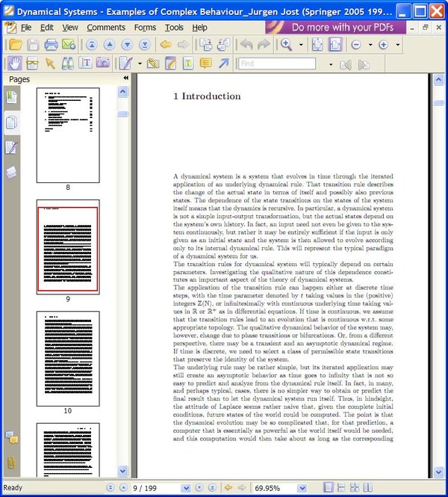Switch to Facing pages layout in status bar
This screenshot has height=497, width=448.
click(x=367, y=487)
